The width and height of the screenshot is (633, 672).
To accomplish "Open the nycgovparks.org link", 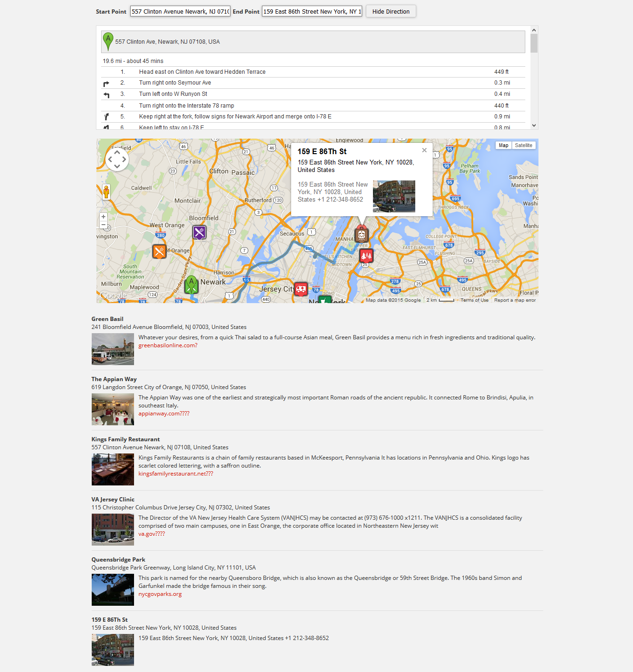I will 160,594.
